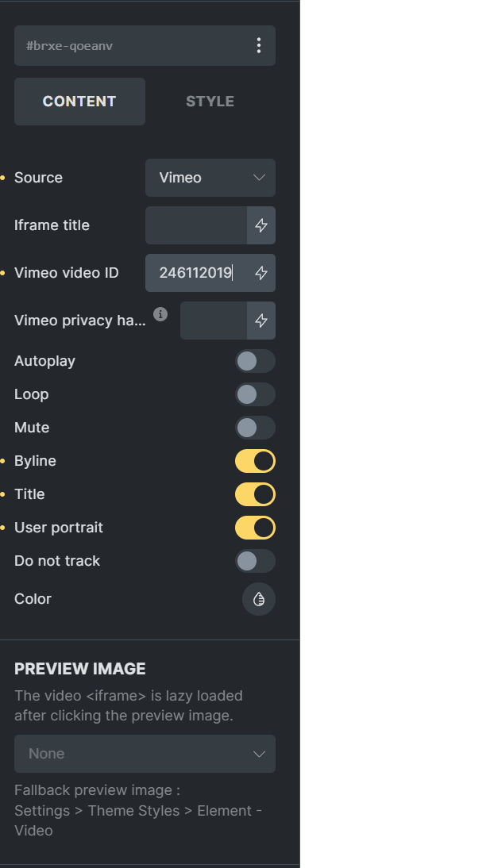Turn on the Loop switch
The image size is (494, 868).
coord(255,394)
